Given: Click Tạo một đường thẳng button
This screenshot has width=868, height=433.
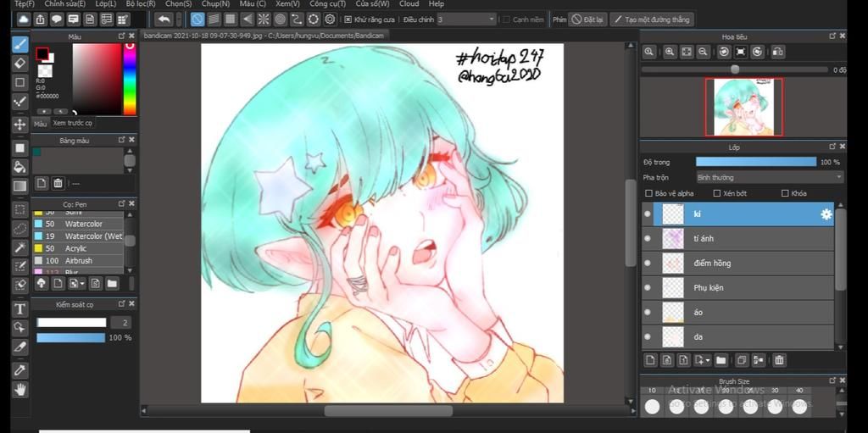Looking at the screenshot, I should pyautogui.click(x=651, y=19).
